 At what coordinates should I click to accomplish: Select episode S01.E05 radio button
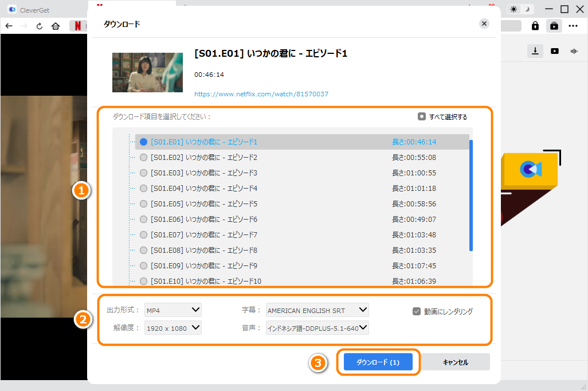[143, 204]
